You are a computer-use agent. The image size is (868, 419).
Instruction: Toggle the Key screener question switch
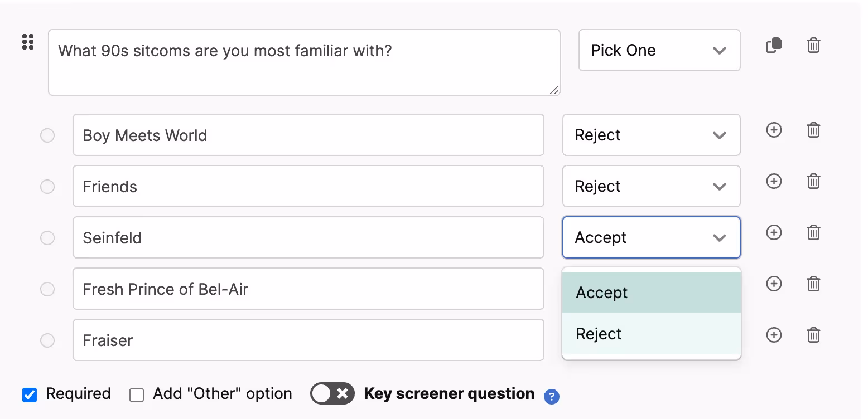pyautogui.click(x=332, y=394)
